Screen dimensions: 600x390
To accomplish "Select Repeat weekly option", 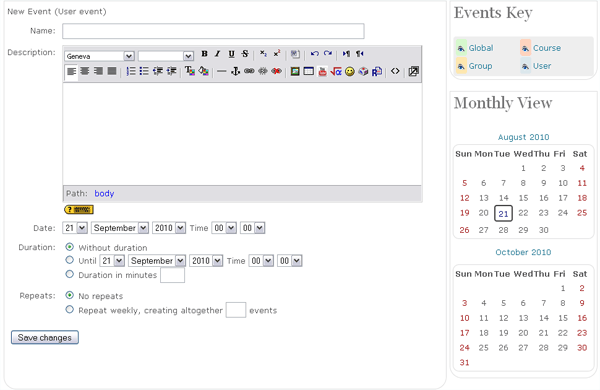I will (69, 309).
